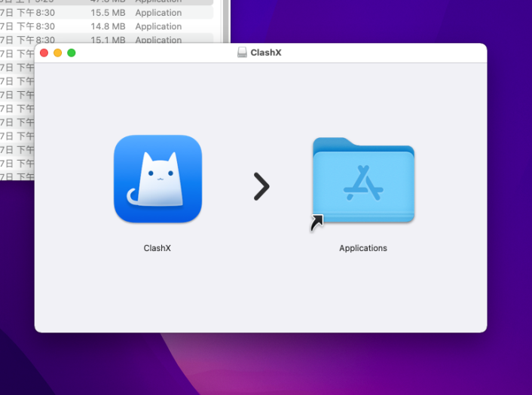Click the ClashX window title text
The height and width of the screenshot is (395, 532).
pos(266,53)
